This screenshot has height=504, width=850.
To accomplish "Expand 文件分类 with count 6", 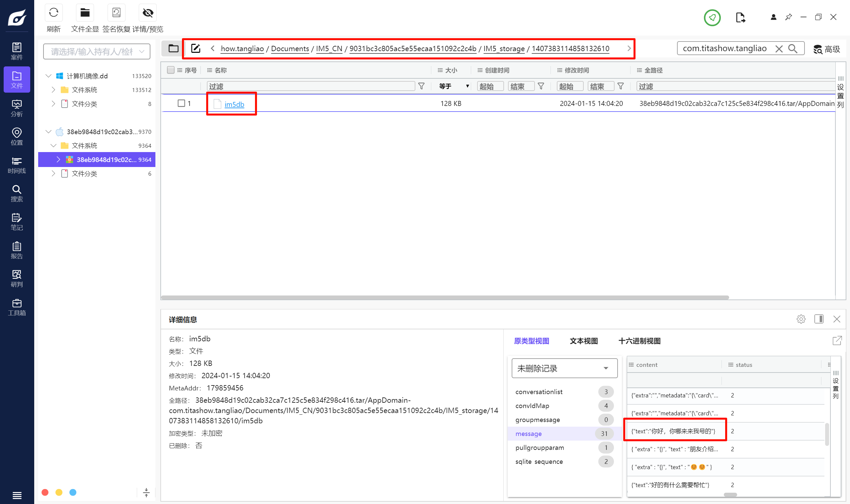I will [53, 173].
